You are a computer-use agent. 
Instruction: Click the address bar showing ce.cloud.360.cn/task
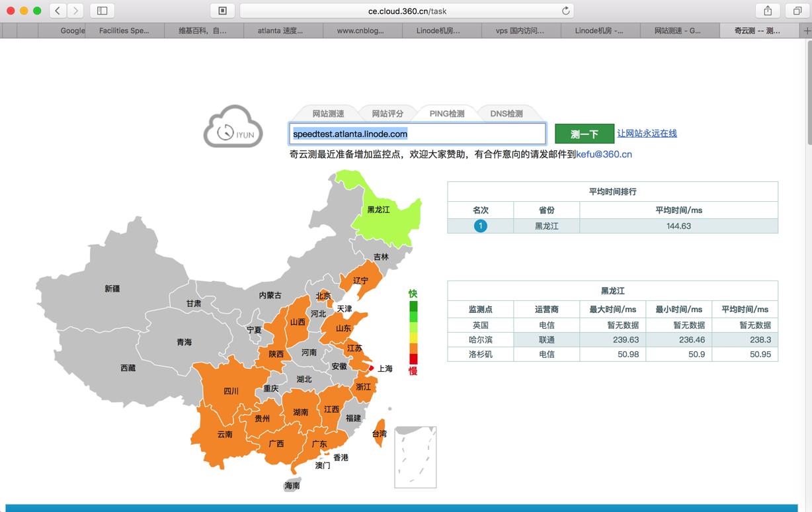(x=407, y=11)
